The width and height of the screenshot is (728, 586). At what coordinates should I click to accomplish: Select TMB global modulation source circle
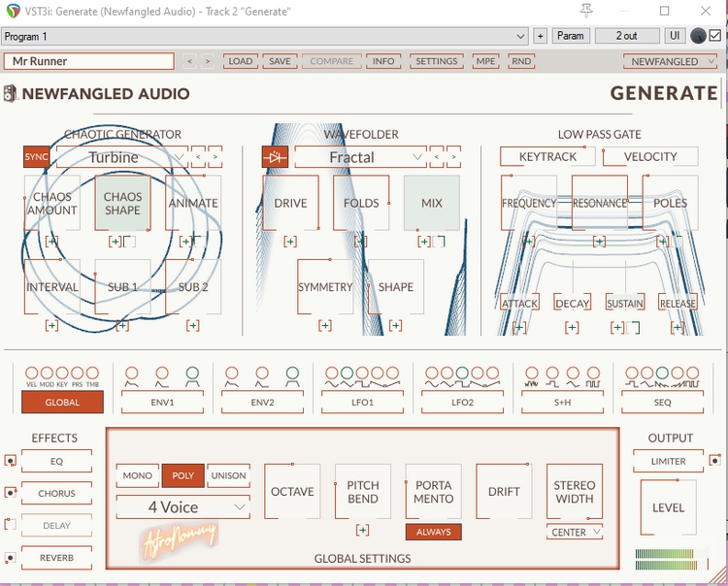[92, 373]
